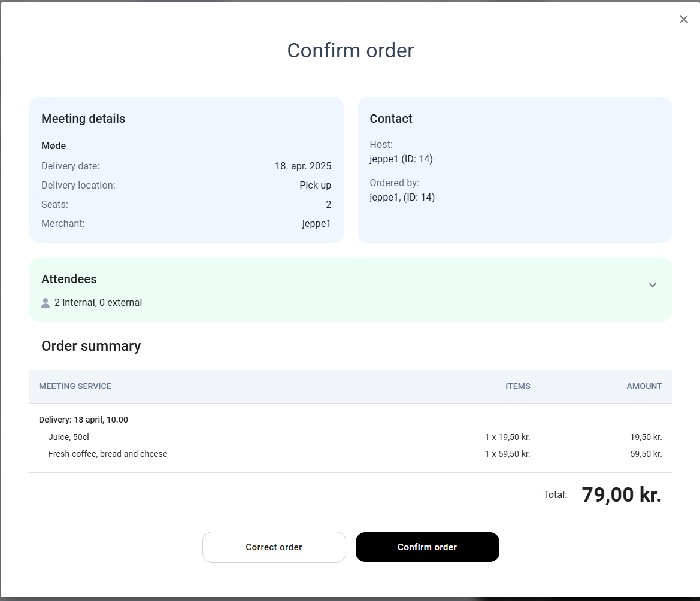Screen dimensions: 700x601
Task: Click the attendees person icon
Action: coord(46,303)
